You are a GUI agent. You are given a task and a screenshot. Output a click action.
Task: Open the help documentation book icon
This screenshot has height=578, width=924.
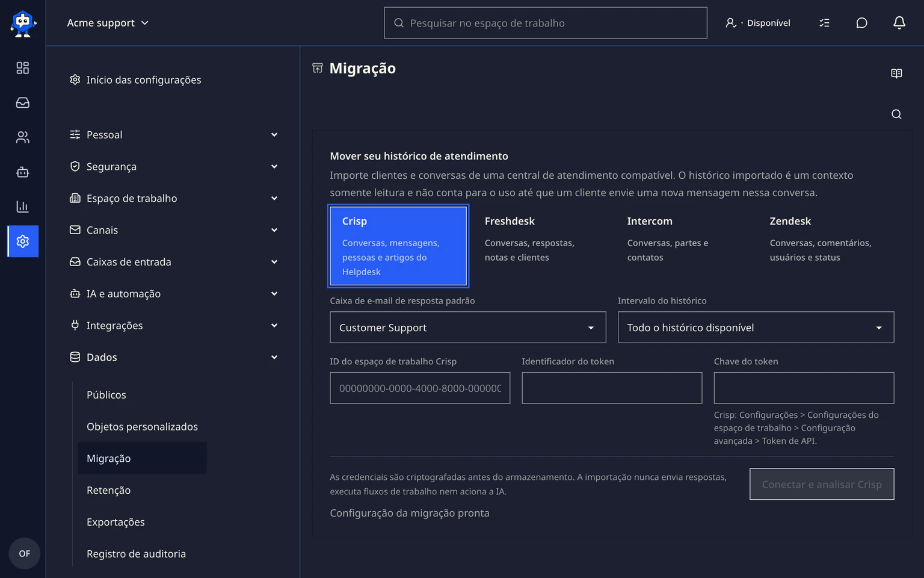[896, 73]
